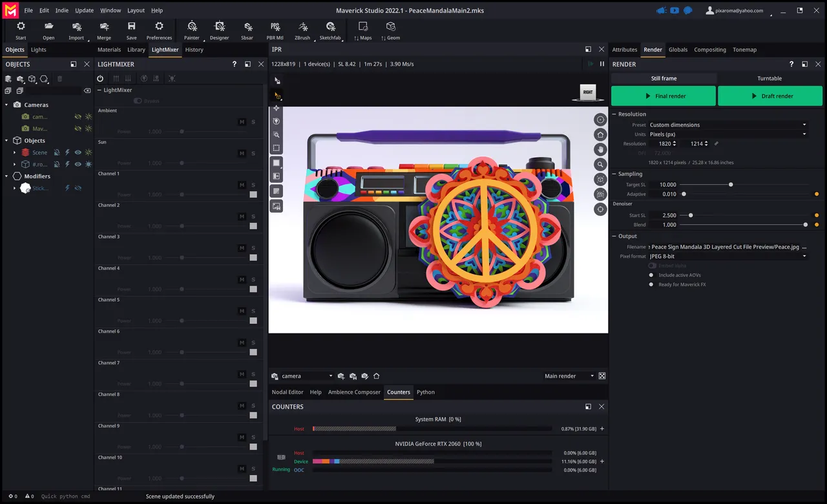Click the PBR Mtl toolbar icon
Screen dimensions: 827x504
(275, 30)
